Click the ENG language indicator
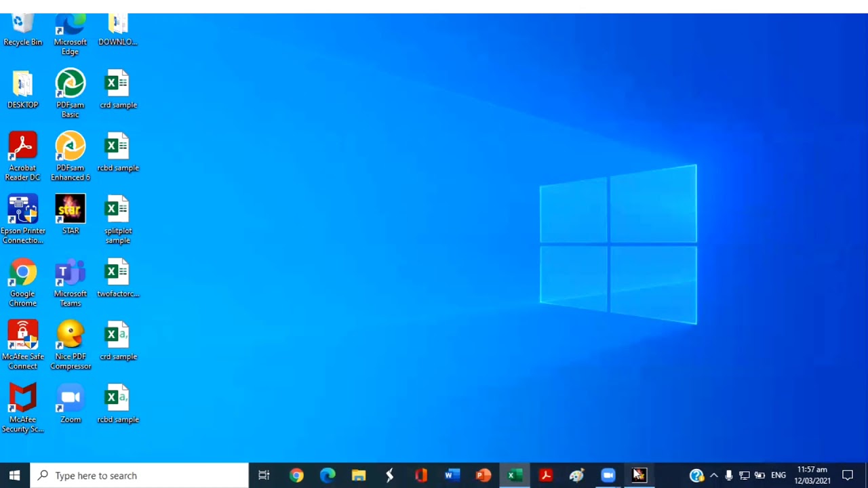Viewport: 868px width, 488px height. [x=778, y=475]
